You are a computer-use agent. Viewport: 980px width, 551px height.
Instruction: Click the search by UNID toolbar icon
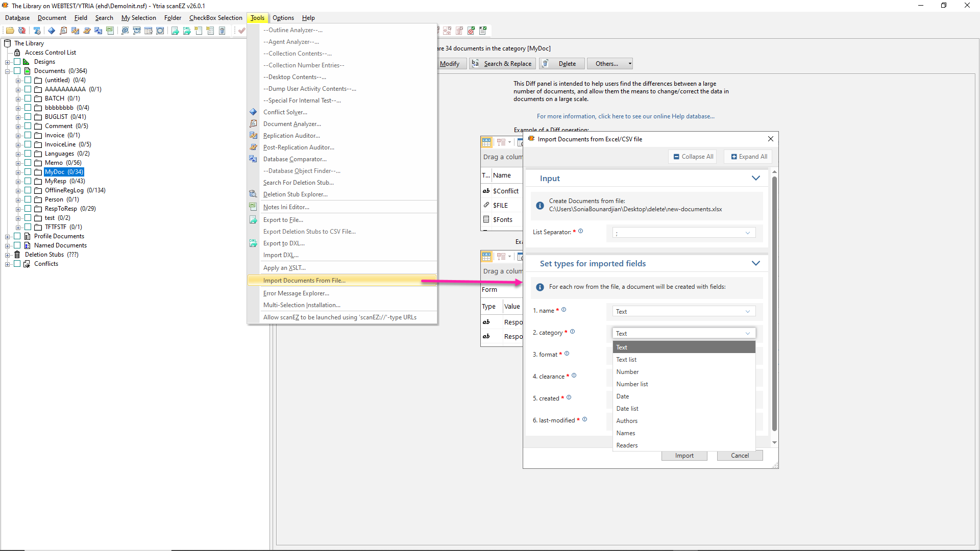point(137,31)
